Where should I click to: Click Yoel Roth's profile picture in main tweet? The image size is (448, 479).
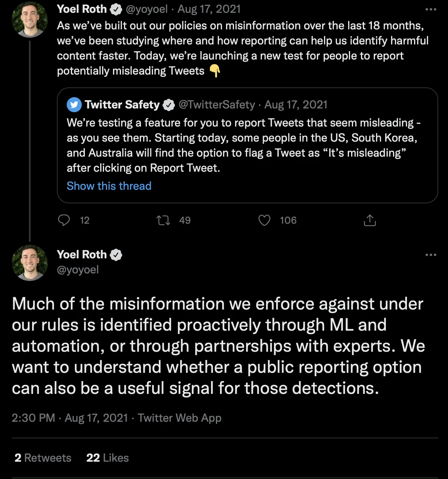(x=30, y=263)
